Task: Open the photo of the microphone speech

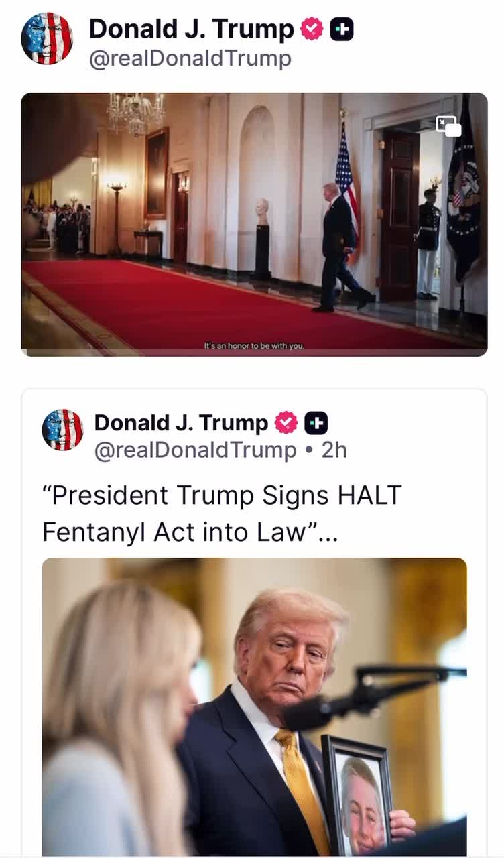Action: pyautogui.click(x=254, y=707)
